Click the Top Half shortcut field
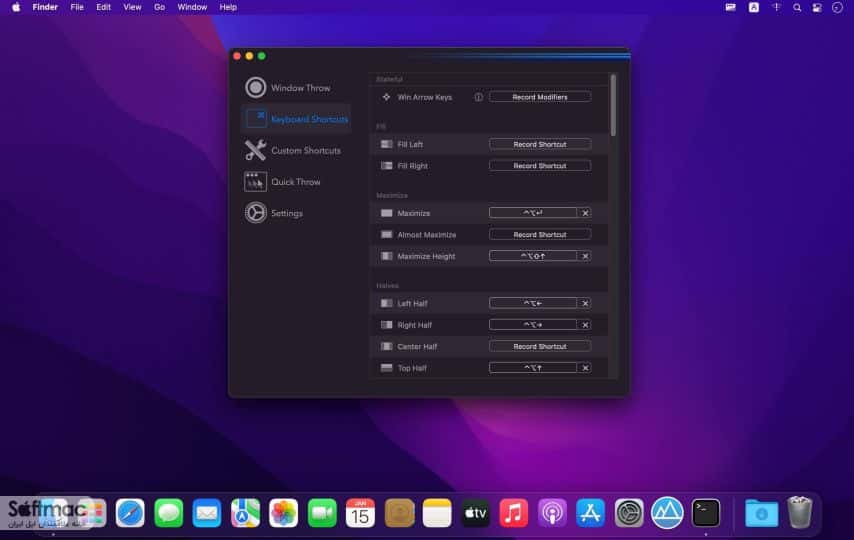This screenshot has width=854, height=540. tap(533, 368)
